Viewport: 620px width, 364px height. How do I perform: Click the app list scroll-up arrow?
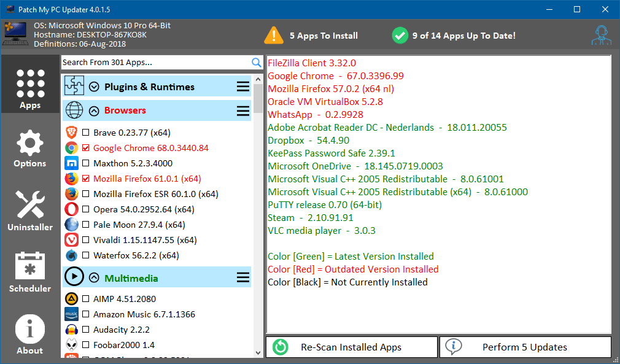click(x=258, y=79)
